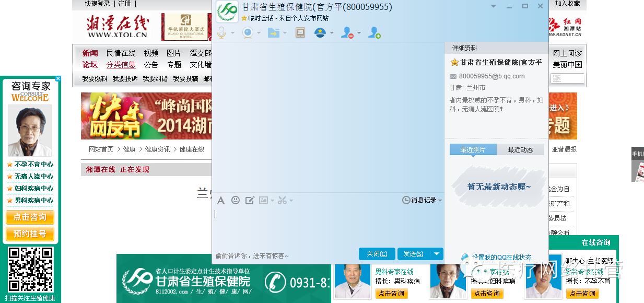
Task: Click the send file folder icon
Action: pyautogui.click(x=274, y=32)
